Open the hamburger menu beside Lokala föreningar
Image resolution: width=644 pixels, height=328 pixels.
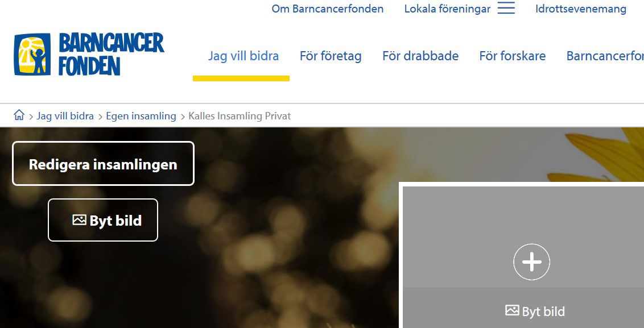[506, 8]
